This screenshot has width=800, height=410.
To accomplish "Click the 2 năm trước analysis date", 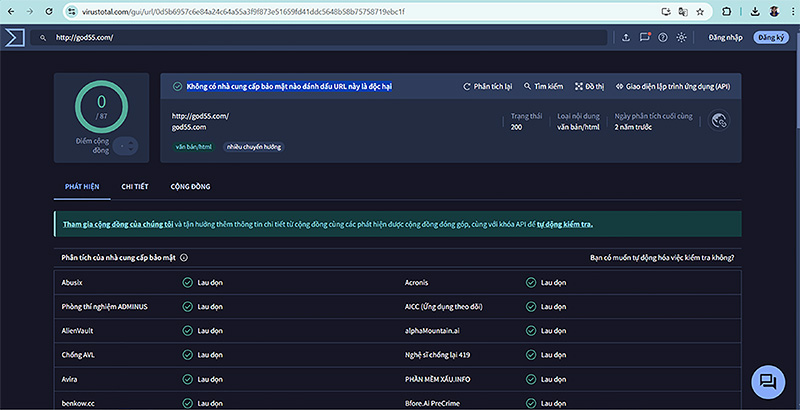I will [x=633, y=127].
